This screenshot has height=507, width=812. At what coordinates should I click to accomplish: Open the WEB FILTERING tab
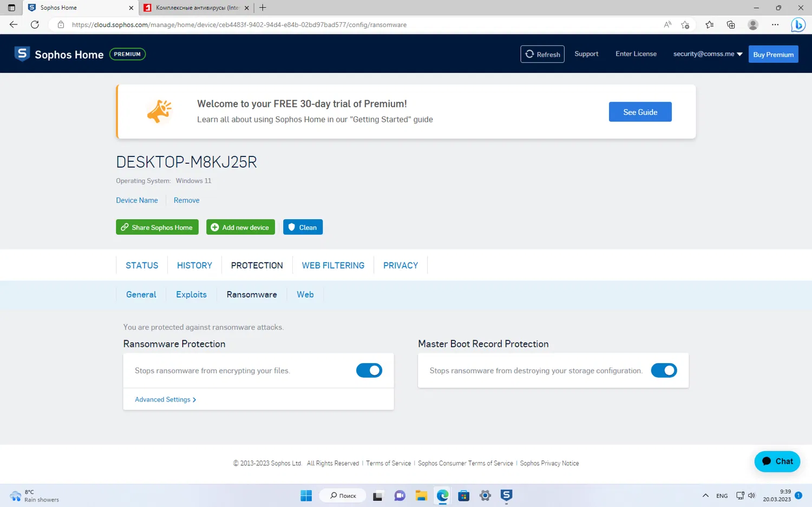333,266
